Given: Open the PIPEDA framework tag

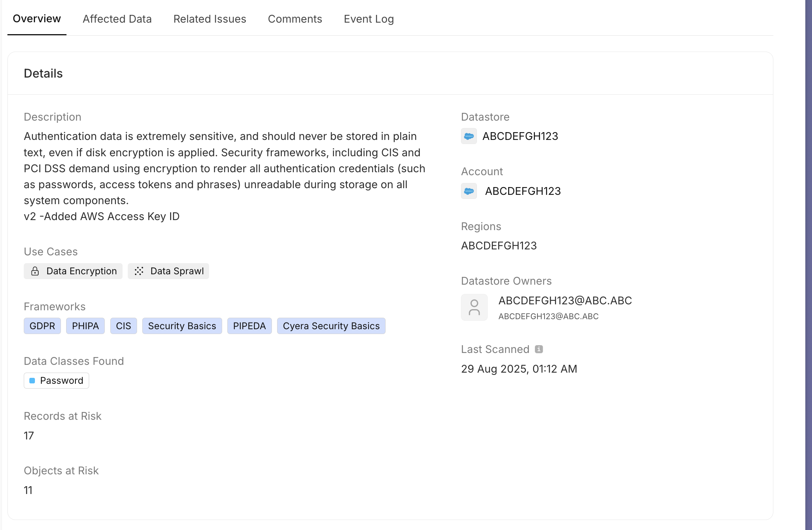Looking at the screenshot, I should pyautogui.click(x=249, y=326).
